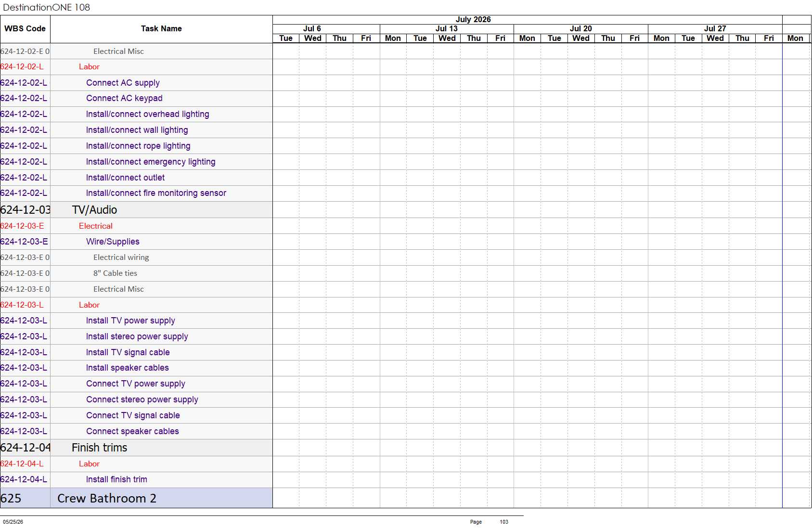Screen dimensions: 812x528
Task: Select 'Install stereo power supply' task
Action: [137, 336]
